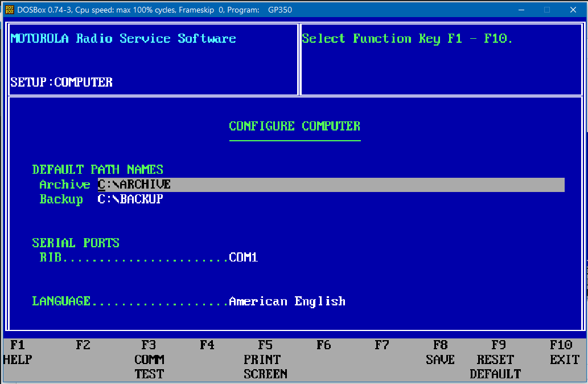Click the unlabeled F7 function key
Viewport: 588px width, 384px height.
pos(382,345)
